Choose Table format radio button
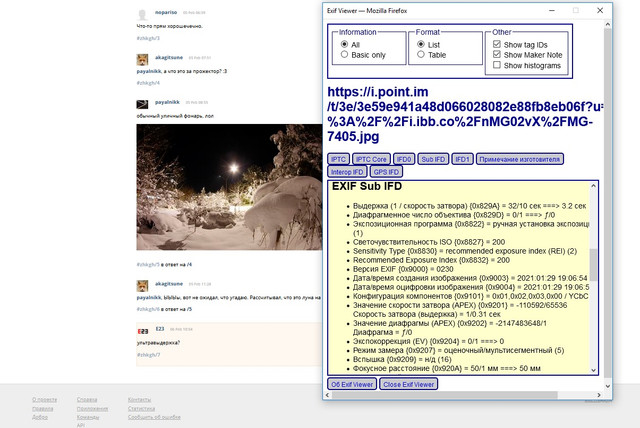The width and height of the screenshot is (640, 428). click(421, 54)
